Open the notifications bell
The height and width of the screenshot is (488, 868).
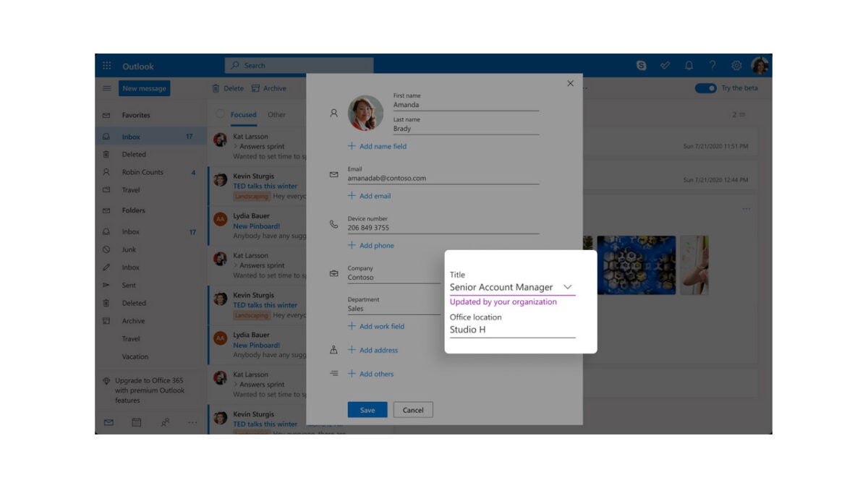[x=689, y=65]
